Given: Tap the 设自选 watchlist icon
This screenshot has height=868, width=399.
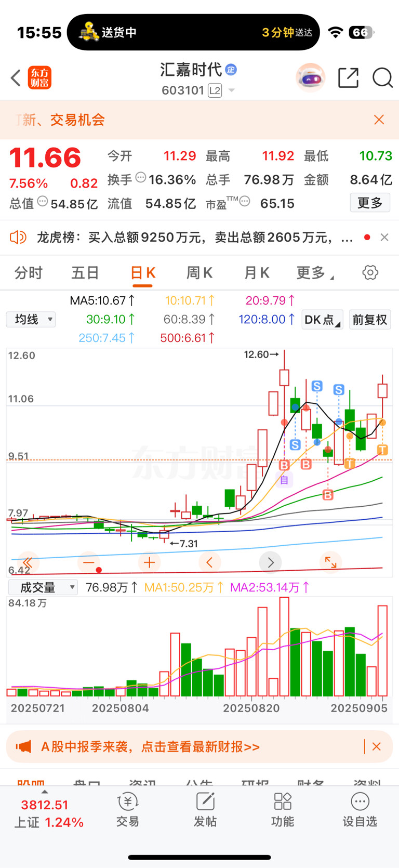Looking at the screenshot, I should click(360, 810).
